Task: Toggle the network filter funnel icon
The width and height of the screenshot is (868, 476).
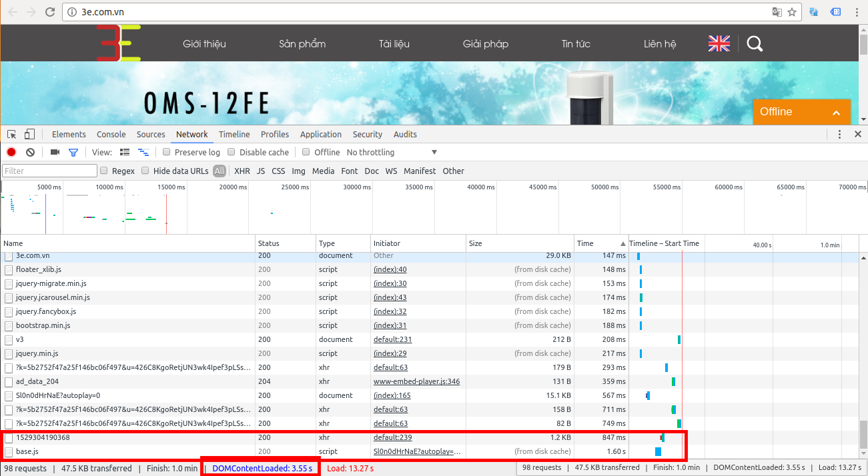Action: coord(73,153)
